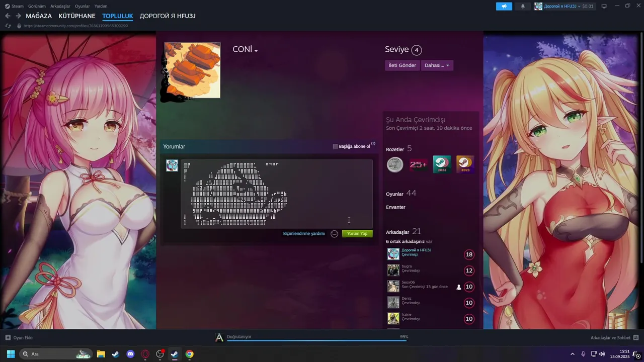Open Windows Start menu
Screen dimensions: 644x362
point(11,354)
